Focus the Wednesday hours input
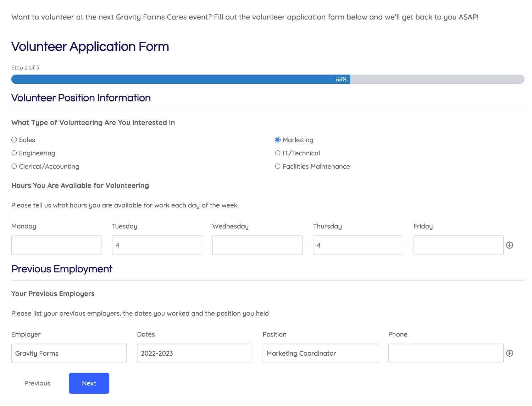The image size is (532, 406). [257, 245]
